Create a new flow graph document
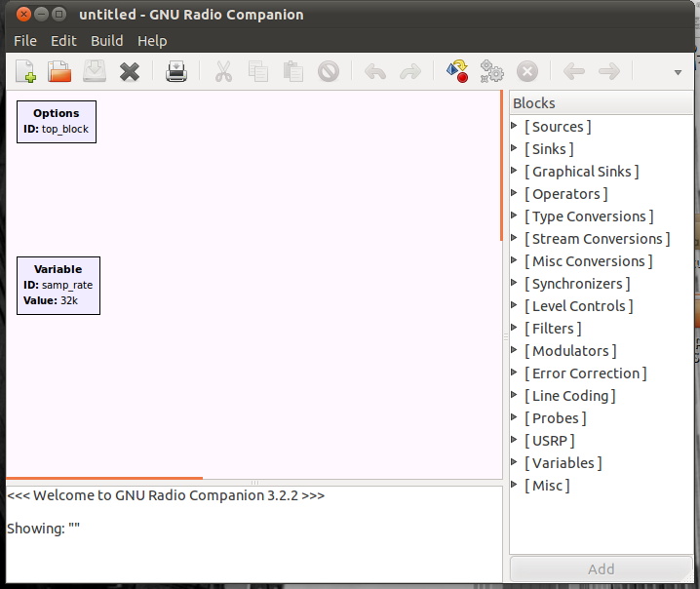Image resolution: width=700 pixels, height=589 pixels. pos(25,71)
